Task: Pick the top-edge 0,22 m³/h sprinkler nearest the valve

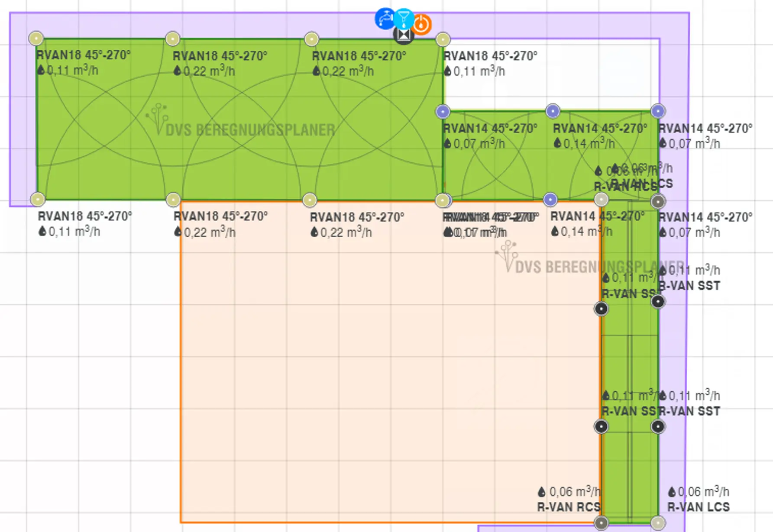Action: [x=311, y=39]
